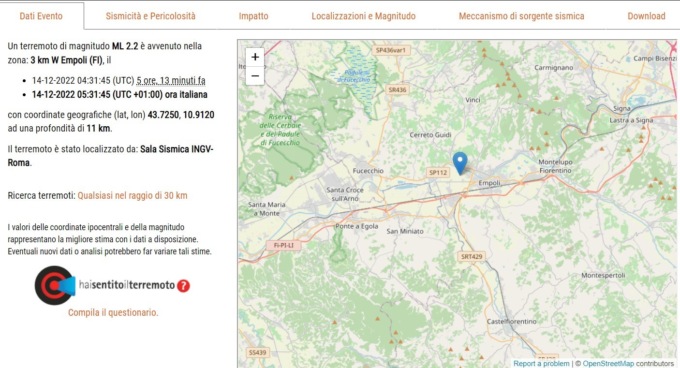Open the Dati Evento tab
The width and height of the screenshot is (680, 368).
pos(41,16)
